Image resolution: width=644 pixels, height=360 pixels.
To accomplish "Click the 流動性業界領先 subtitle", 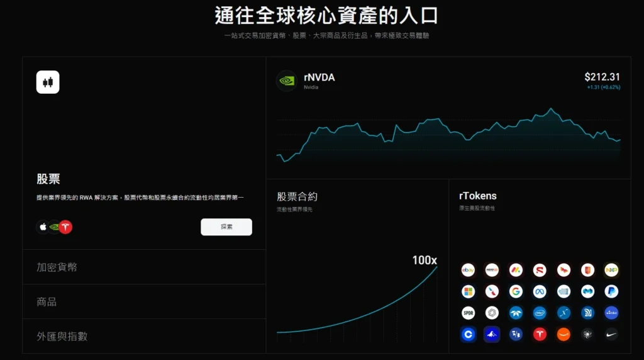I will [294, 210].
